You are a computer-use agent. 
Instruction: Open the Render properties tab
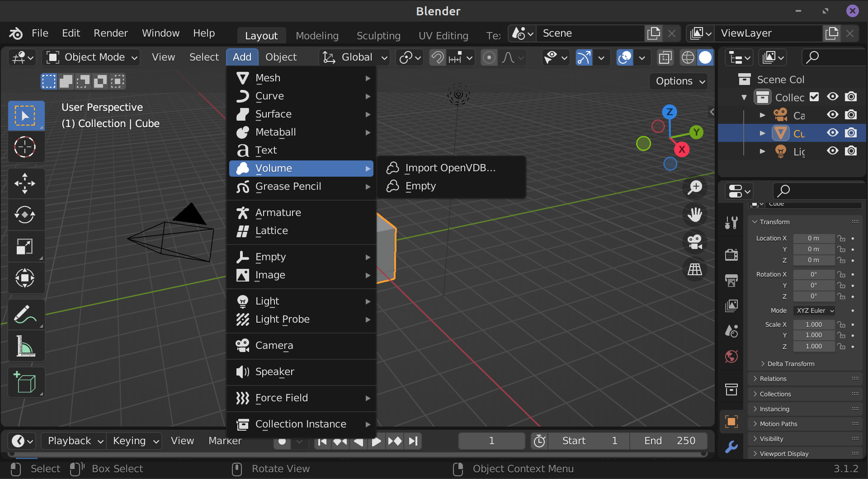(731, 254)
